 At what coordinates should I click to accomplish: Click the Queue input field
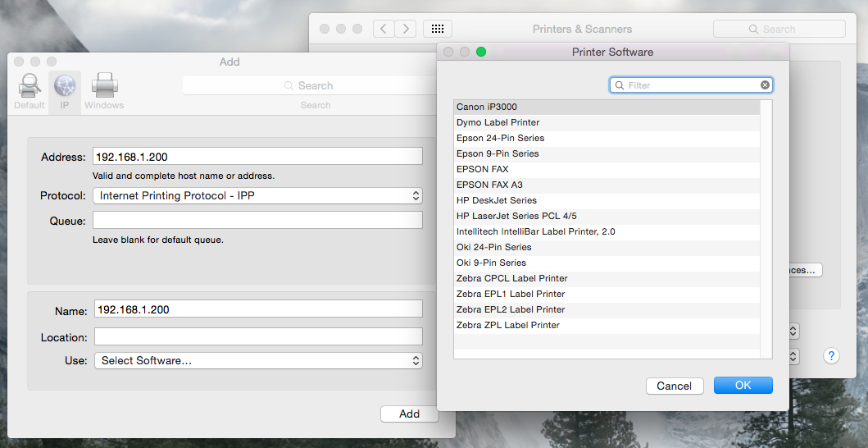pos(257,220)
